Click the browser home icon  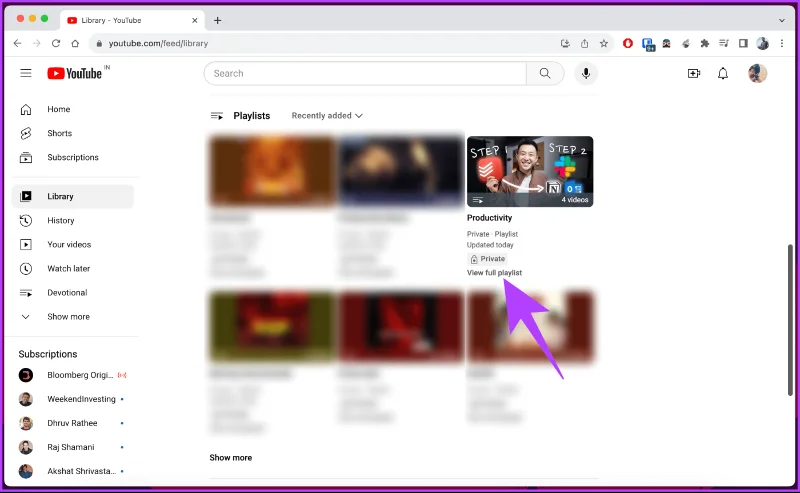click(75, 43)
